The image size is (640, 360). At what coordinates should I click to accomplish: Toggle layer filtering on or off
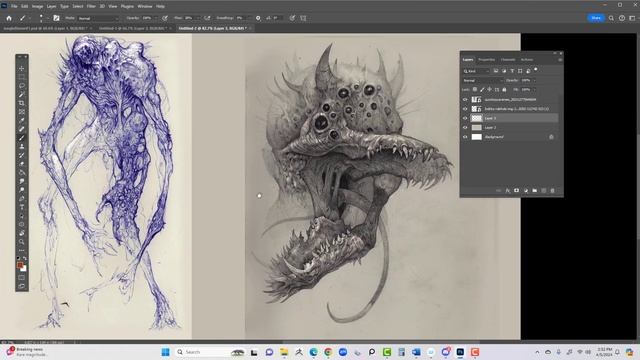point(536,70)
